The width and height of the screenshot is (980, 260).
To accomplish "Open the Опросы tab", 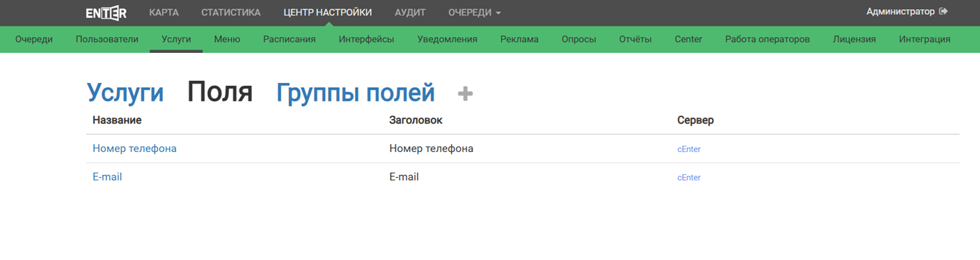I will pyautogui.click(x=579, y=39).
